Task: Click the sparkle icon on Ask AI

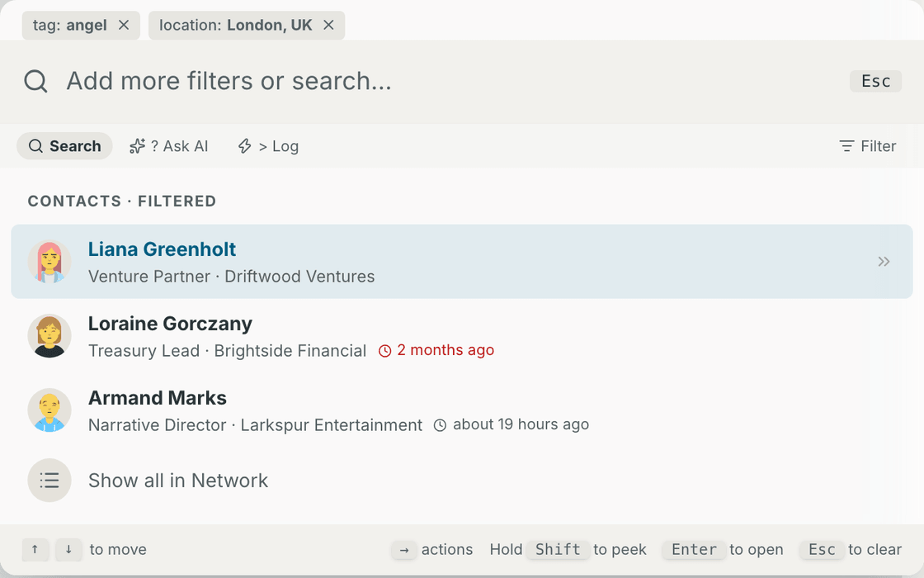Action: (137, 145)
